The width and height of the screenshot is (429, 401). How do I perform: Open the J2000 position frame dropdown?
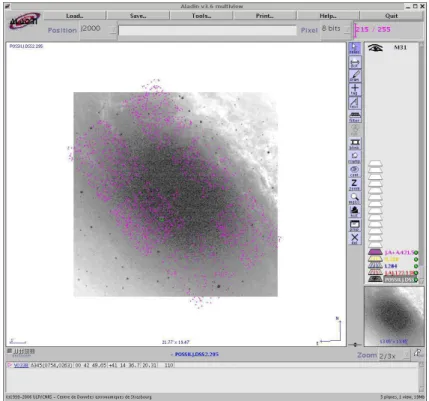pyautogui.click(x=98, y=29)
